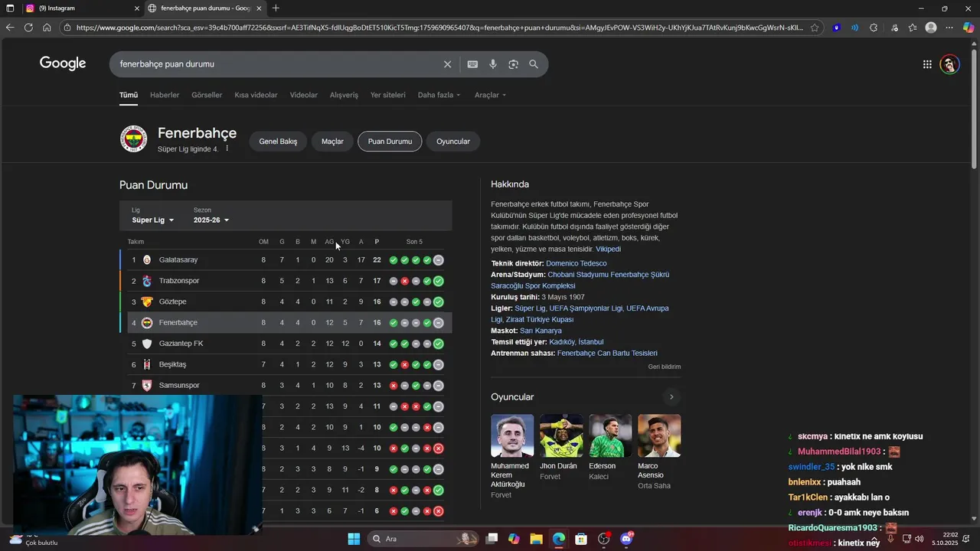Expand the Araçlar tools menu
This screenshot has width=980, height=551.
(x=490, y=95)
